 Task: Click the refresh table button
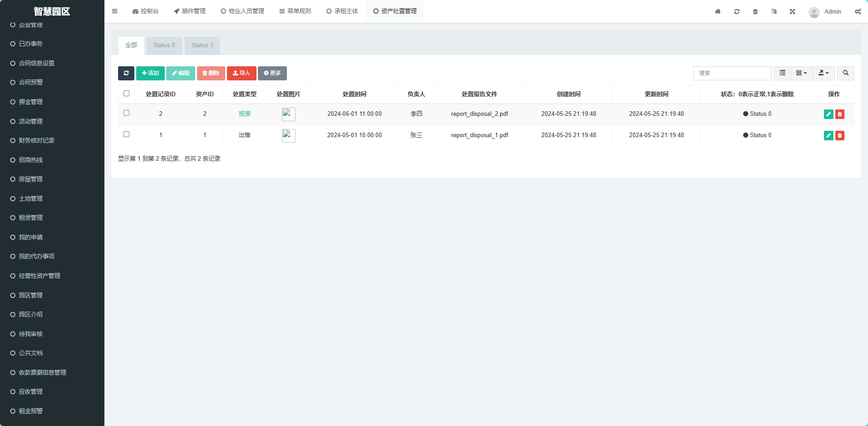coord(126,73)
